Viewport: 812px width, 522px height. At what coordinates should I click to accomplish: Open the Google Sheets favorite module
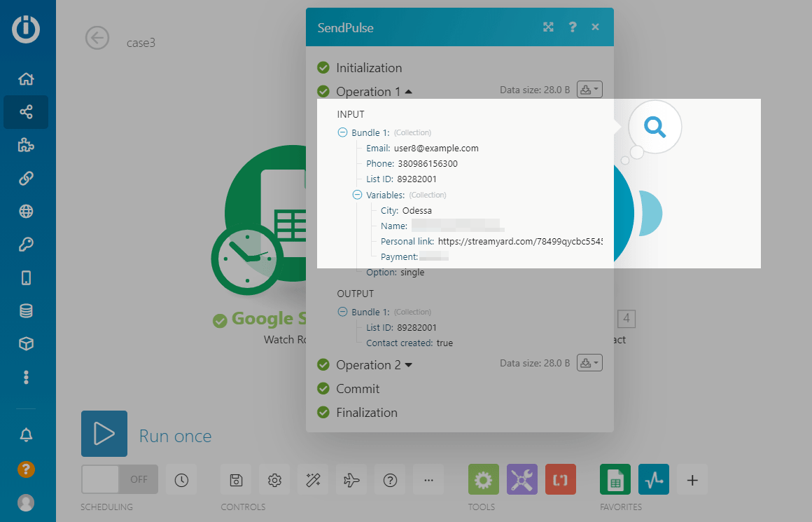615,480
